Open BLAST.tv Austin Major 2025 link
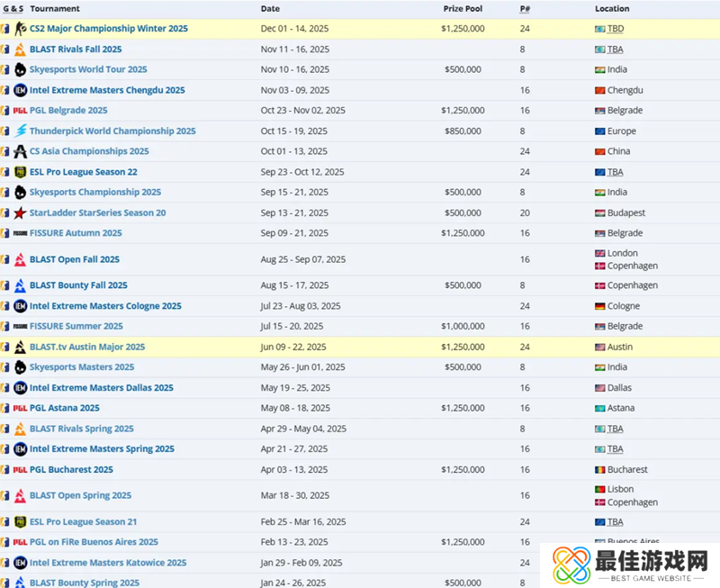Image resolution: width=720 pixels, height=588 pixels. [x=86, y=348]
